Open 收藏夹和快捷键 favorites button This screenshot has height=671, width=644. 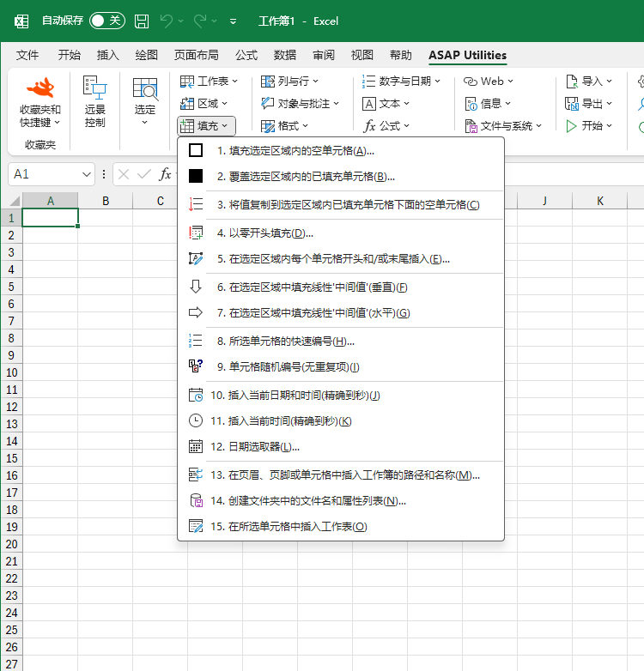pos(40,103)
